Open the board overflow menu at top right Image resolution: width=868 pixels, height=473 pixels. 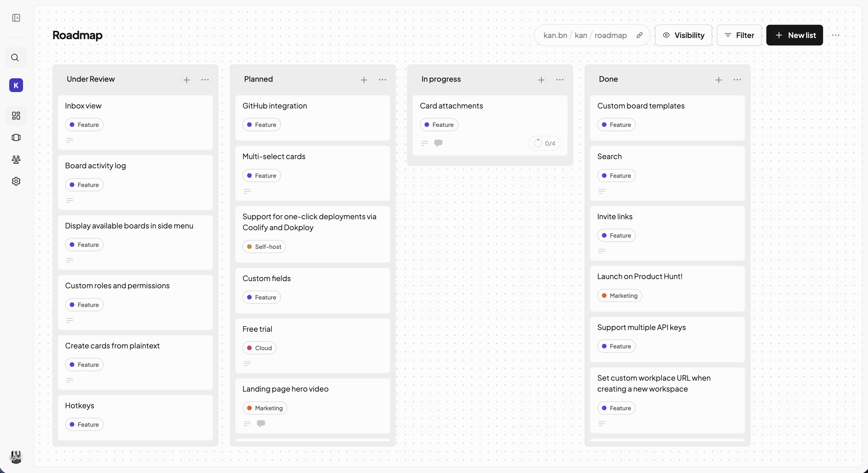point(836,35)
